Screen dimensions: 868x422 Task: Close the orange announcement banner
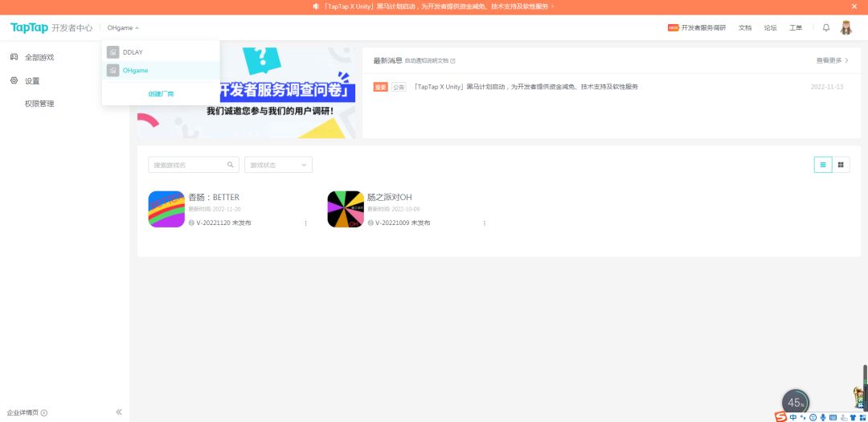(854, 6)
